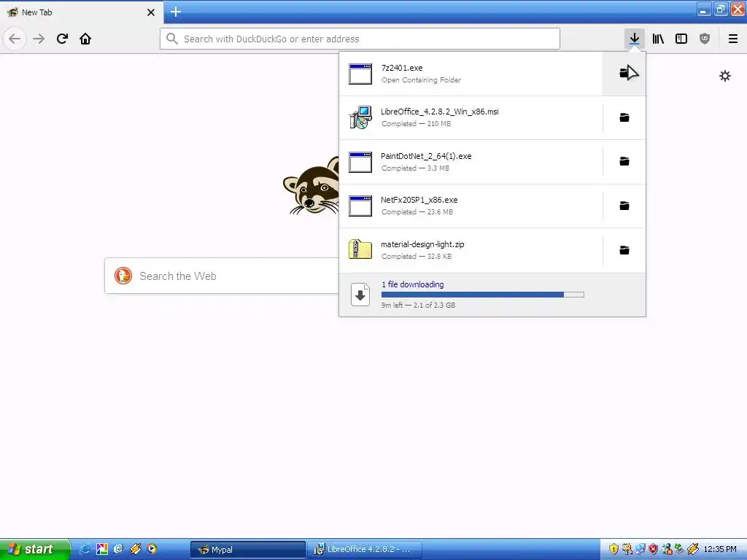Click the 7z2401.exe file type icon

tap(360, 74)
